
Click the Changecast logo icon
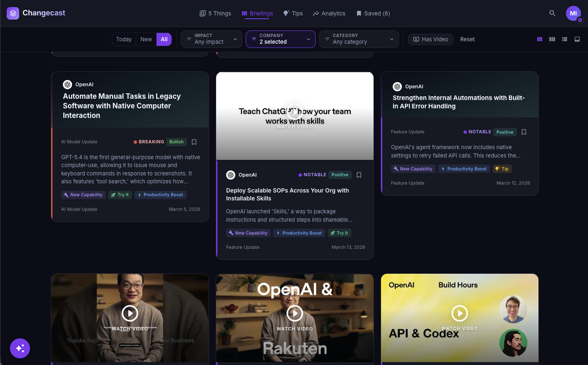[13, 13]
